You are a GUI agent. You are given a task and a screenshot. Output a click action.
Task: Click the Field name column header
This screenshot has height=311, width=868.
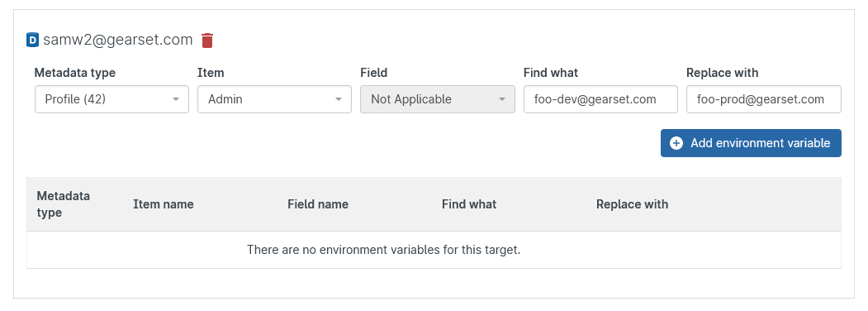pos(318,204)
